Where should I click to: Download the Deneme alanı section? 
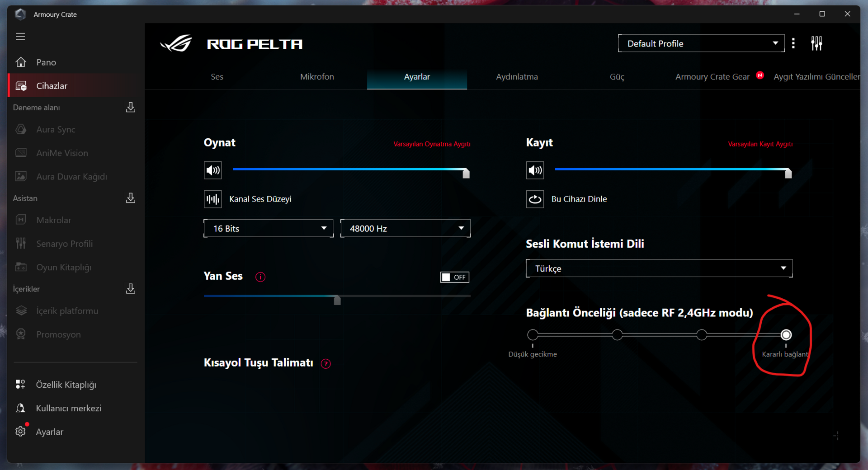click(x=131, y=107)
